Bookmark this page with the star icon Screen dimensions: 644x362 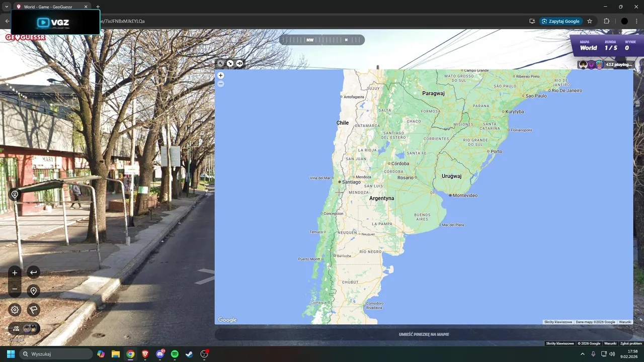pos(590,21)
